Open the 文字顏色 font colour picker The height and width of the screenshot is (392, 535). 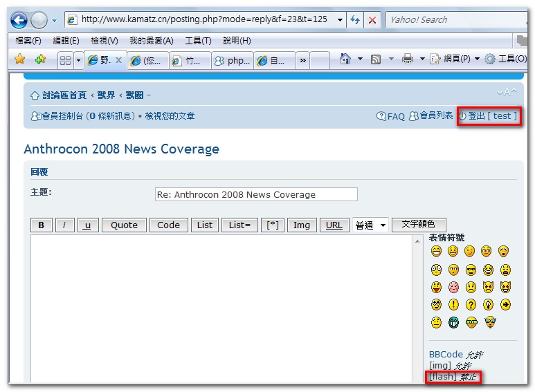418,224
